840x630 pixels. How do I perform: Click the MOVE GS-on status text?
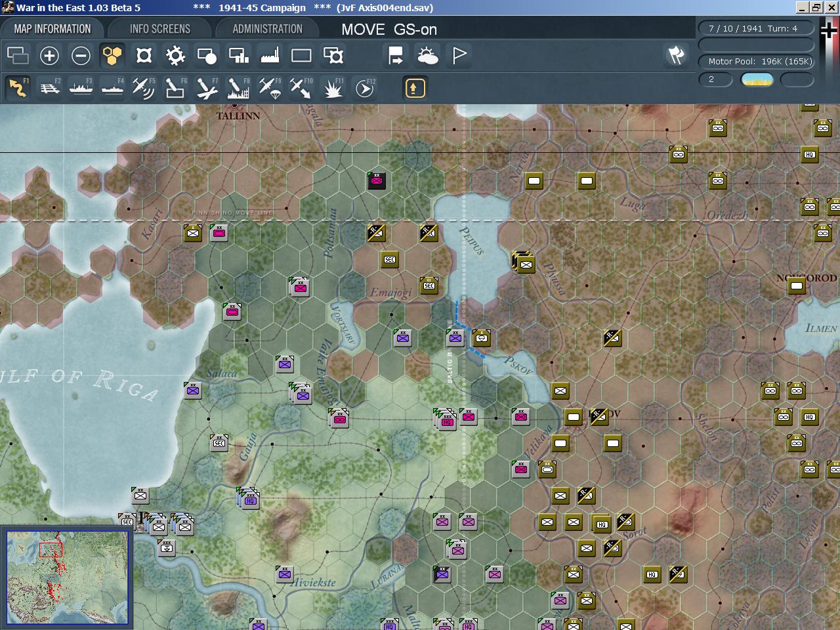point(389,30)
